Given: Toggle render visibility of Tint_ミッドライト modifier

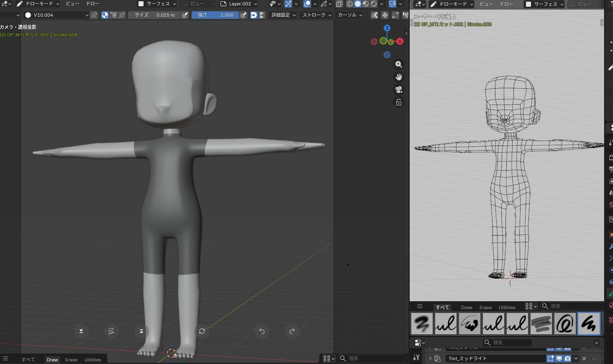Looking at the screenshot, I should click(567, 359).
